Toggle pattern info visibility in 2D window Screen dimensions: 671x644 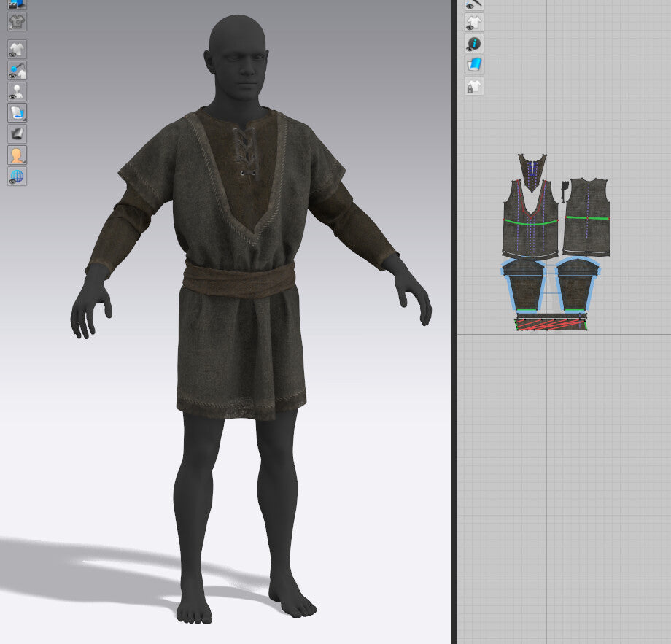tap(474, 43)
